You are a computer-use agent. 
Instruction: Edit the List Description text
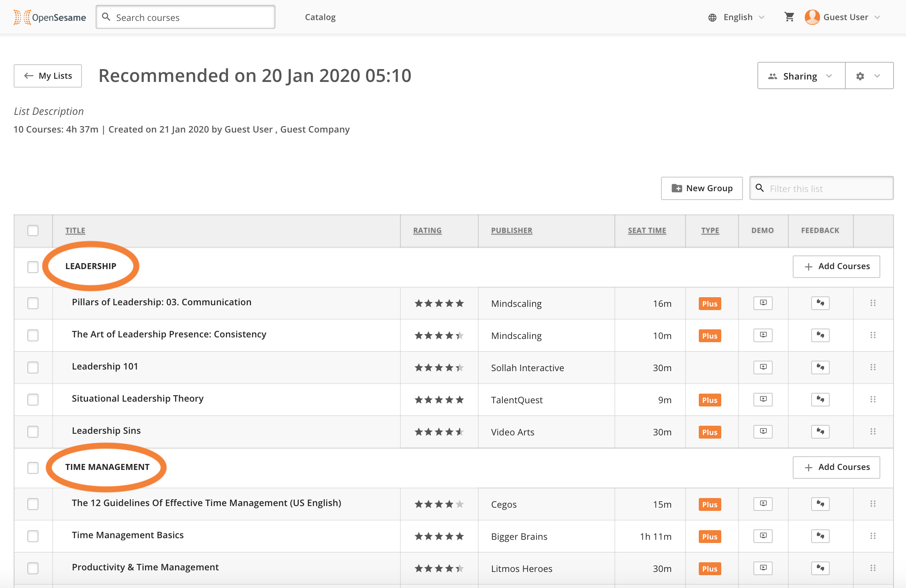click(49, 111)
